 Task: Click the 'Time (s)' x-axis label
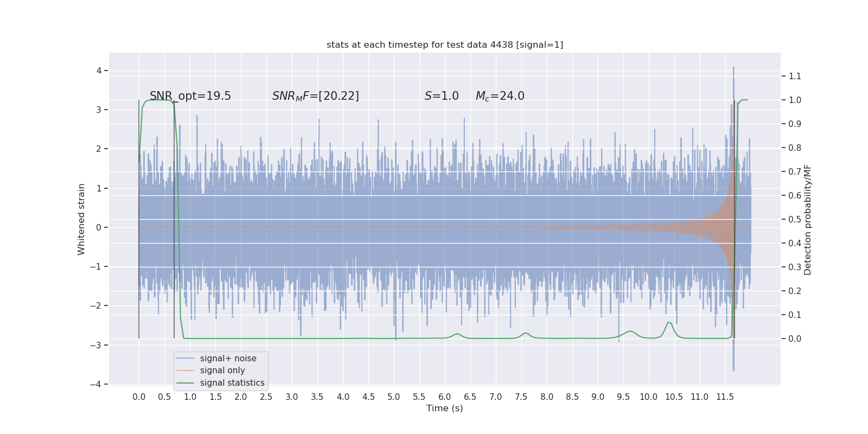tap(445, 408)
